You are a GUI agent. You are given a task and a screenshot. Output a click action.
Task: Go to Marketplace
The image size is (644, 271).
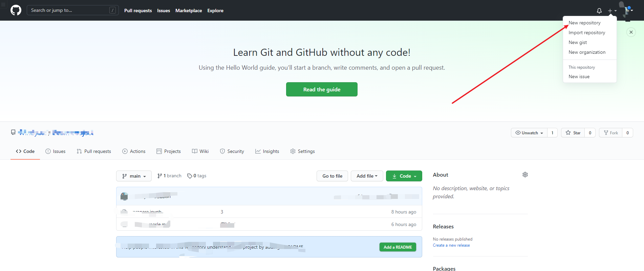point(189,10)
